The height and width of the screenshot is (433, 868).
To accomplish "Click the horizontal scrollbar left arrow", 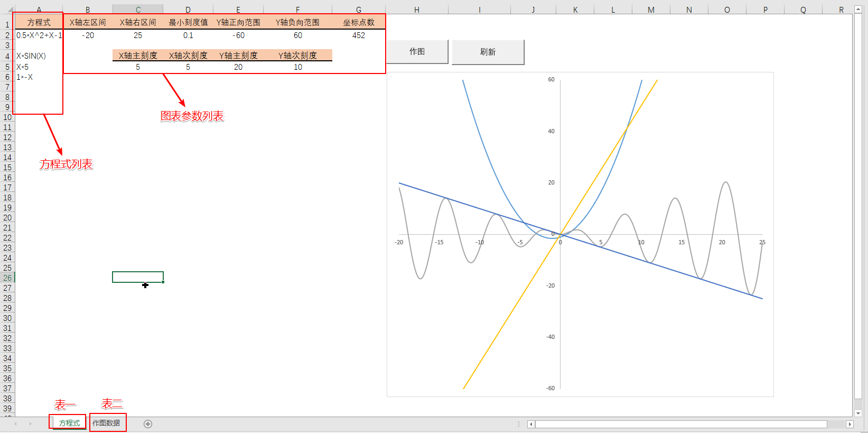I will coord(531,424).
